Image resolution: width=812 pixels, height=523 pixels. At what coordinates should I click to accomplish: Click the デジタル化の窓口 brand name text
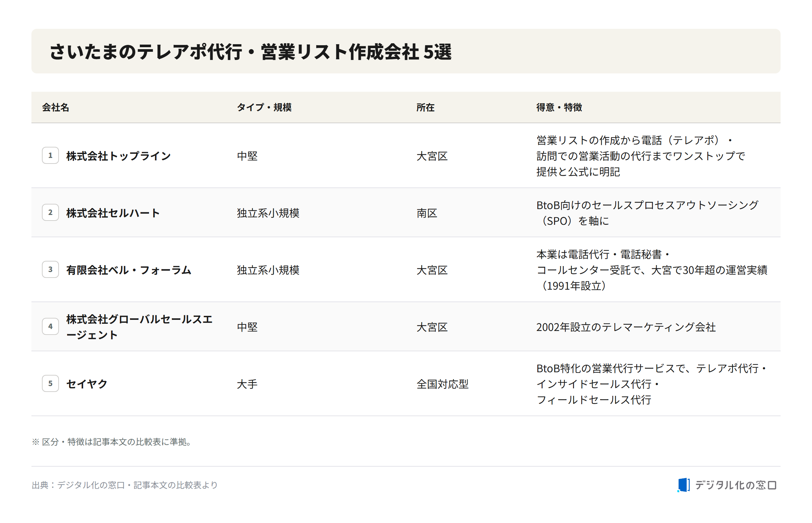(x=736, y=485)
